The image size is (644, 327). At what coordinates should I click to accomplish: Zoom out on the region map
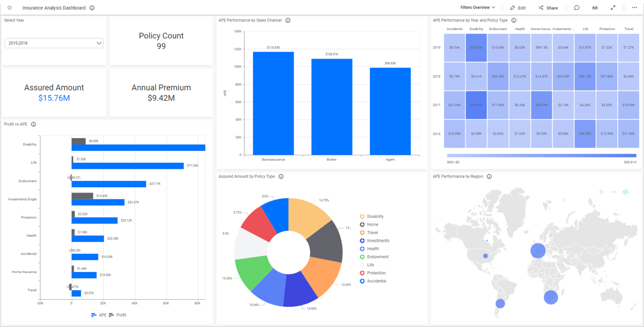[613, 192]
